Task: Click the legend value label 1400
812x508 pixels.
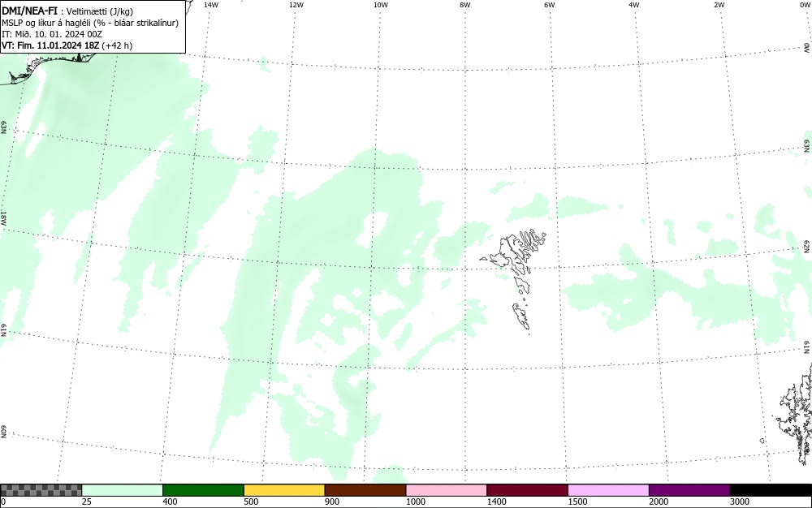Action: 497,502
